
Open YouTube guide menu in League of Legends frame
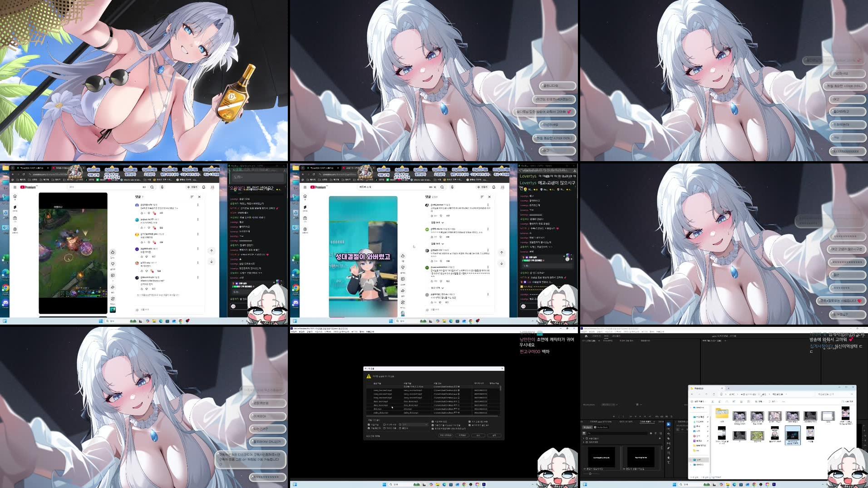(x=15, y=187)
